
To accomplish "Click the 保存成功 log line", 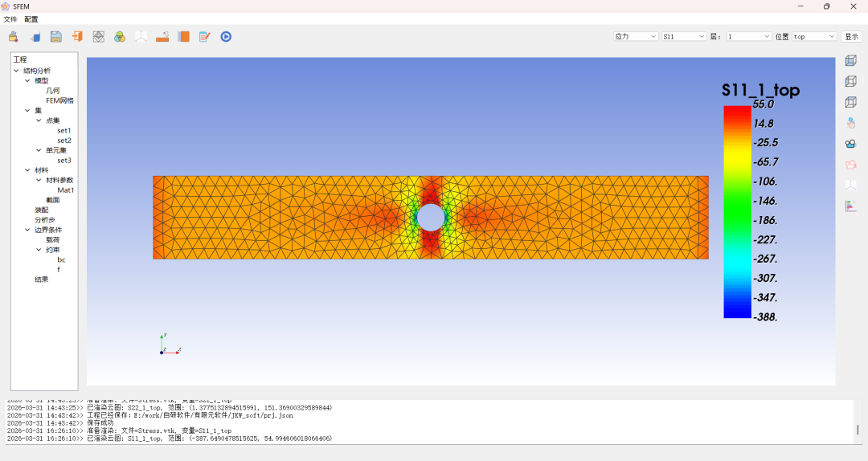I will 59,423.
